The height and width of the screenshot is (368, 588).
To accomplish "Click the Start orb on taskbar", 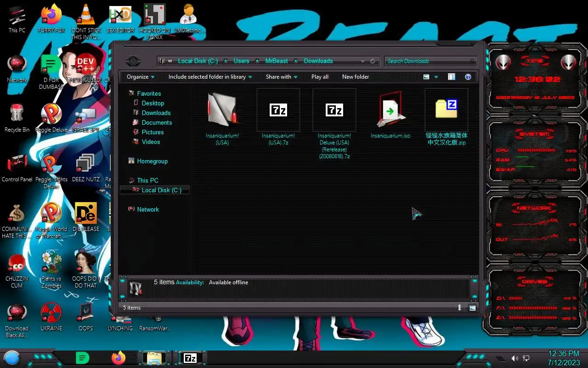I will (x=11, y=357).
